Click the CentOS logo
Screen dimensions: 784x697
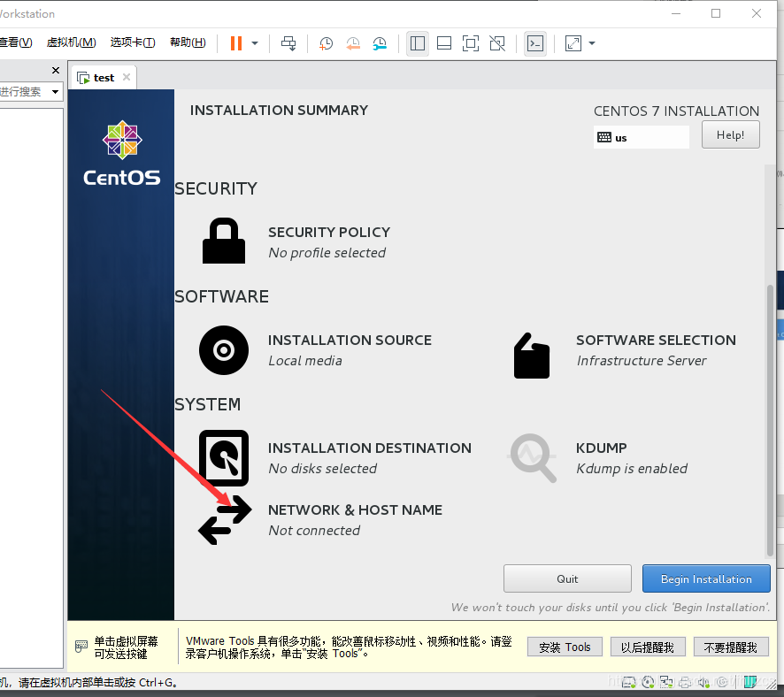tap(122, 153)
